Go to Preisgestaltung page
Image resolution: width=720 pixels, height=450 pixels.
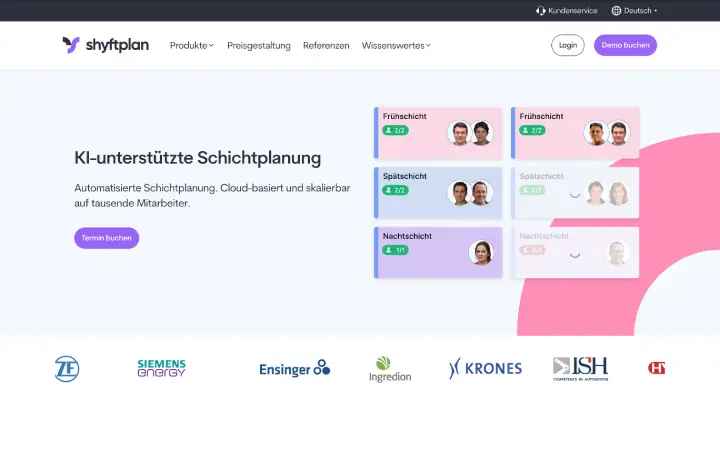pos(259,45)
